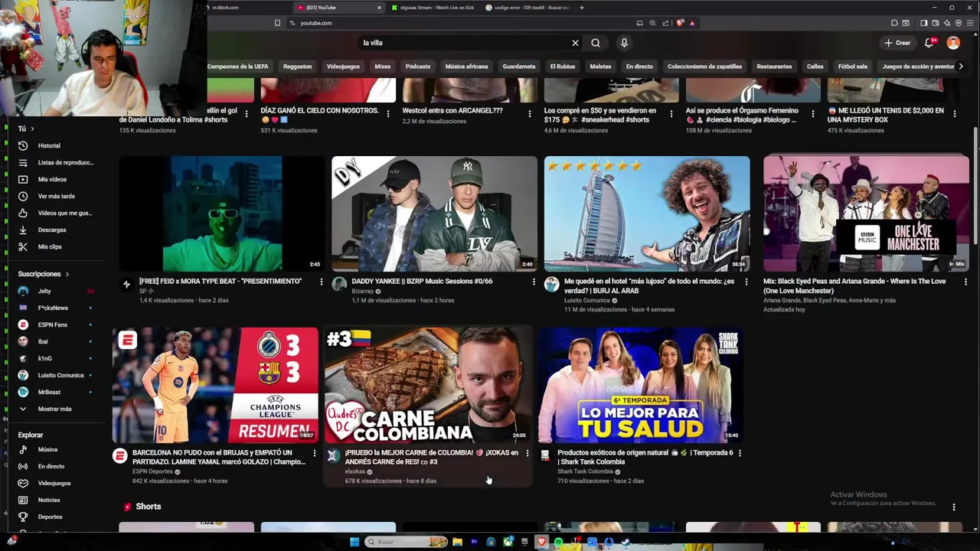Open Spotify from the taskbar

[558, 542]
